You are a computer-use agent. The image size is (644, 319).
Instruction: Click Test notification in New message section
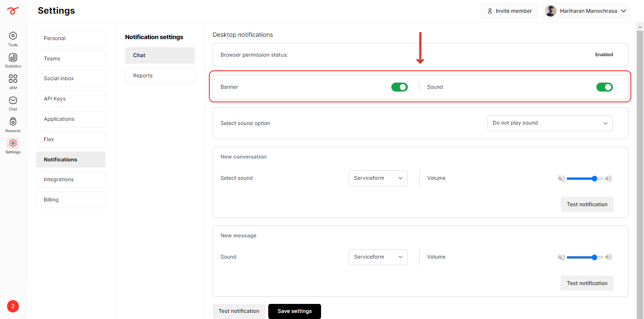pyautogui.click(x=587, y=283)
